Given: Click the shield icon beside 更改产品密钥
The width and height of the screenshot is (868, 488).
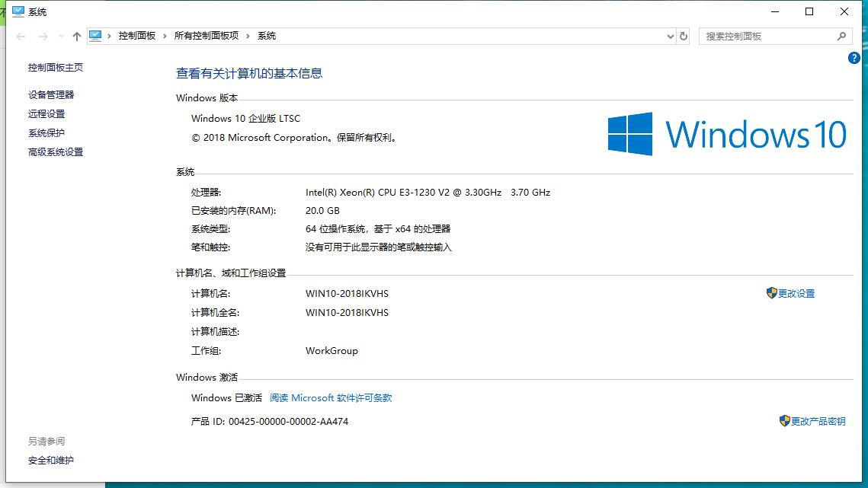Looking at the screenshot, I should tap(784, 420).
